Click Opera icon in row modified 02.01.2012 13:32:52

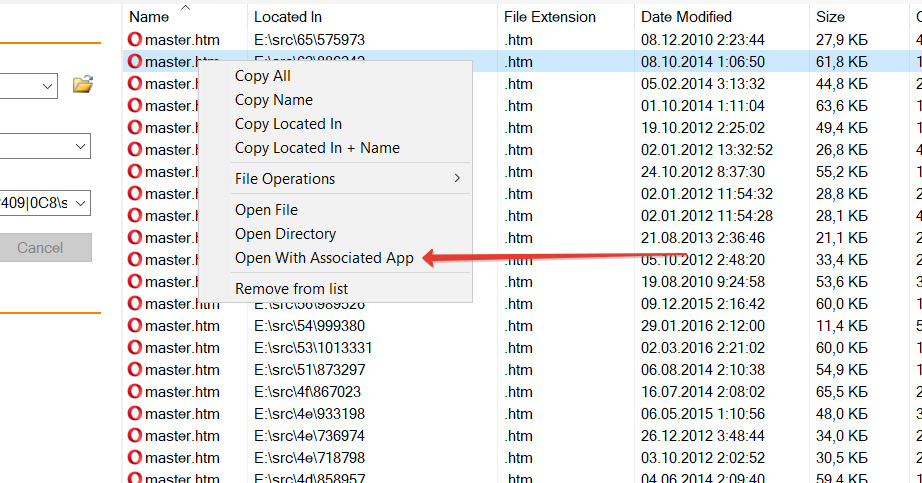point(135,149)
